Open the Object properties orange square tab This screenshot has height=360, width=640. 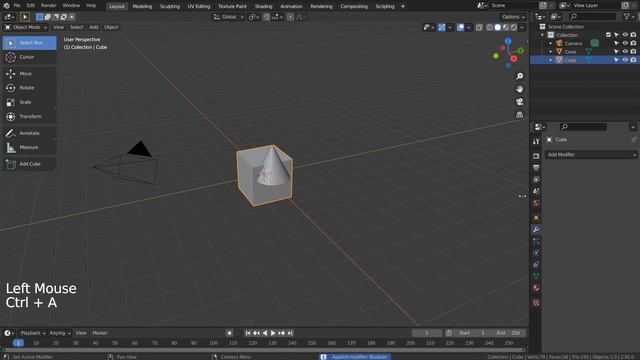pos(536,218)
